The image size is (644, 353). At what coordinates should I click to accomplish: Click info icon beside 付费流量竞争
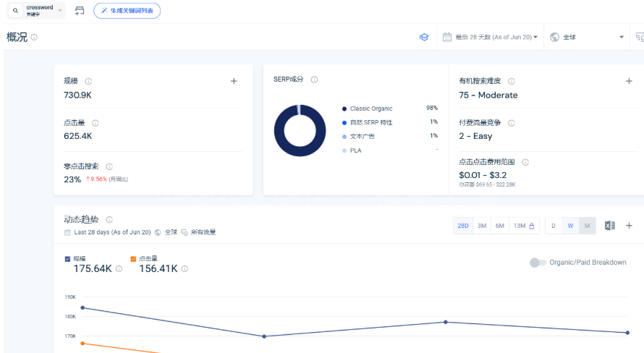pos(512,123)
